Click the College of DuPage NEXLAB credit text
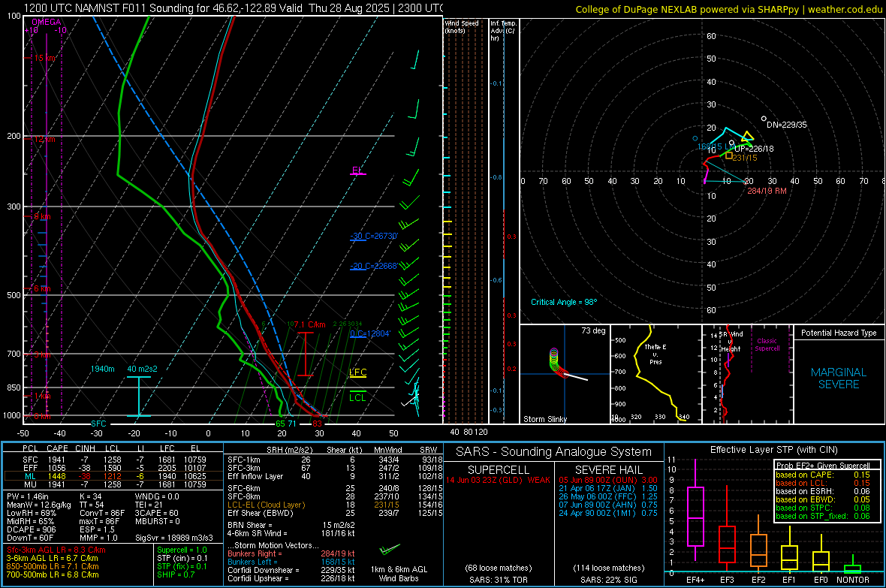Image resolution: width=886 pixels, height=588 pixels. 728,9
